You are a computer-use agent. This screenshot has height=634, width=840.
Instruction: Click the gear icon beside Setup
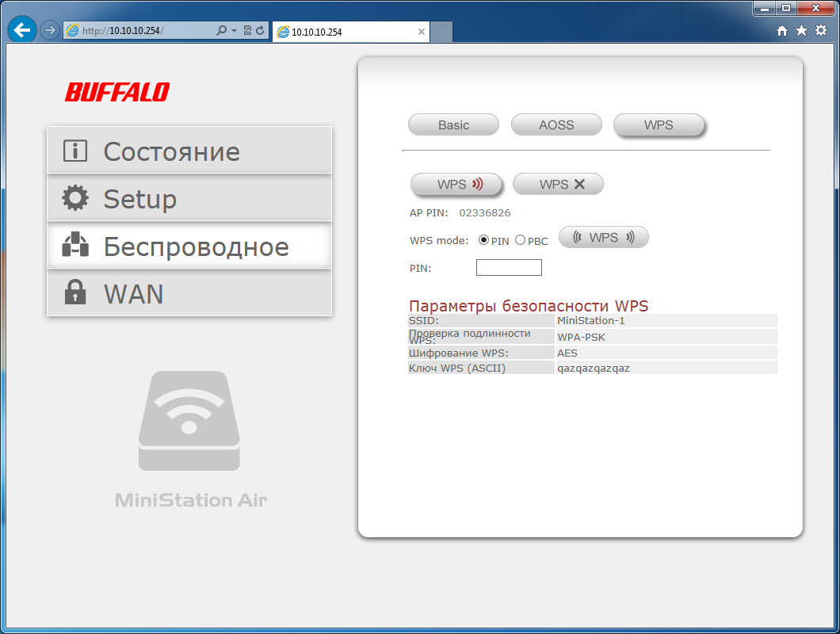tap(75, 198)
